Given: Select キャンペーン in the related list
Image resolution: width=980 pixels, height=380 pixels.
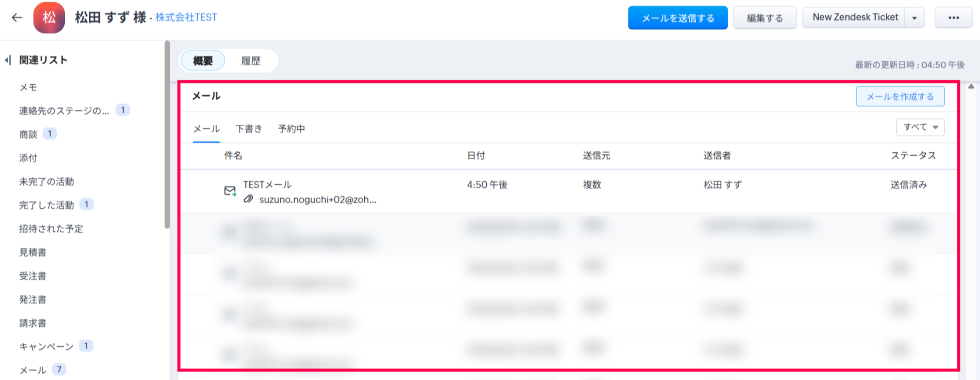Looking at the screenshot, I should (x=46, y=347).
